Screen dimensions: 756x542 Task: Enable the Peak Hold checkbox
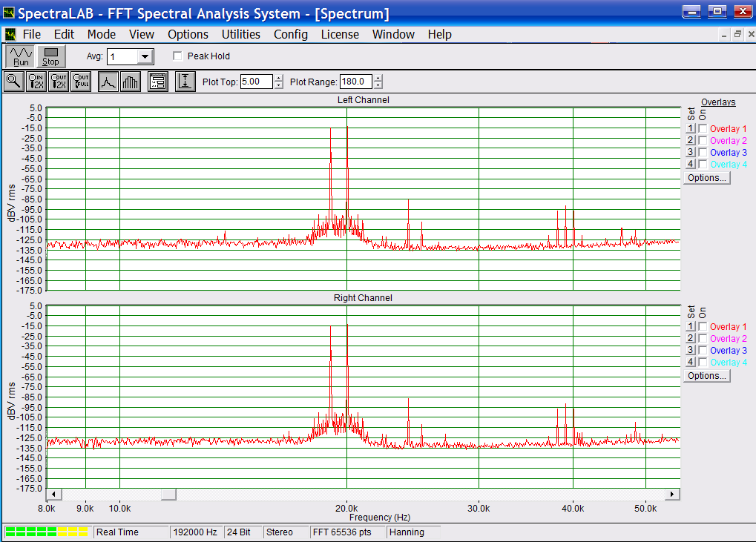pos(177,56)
